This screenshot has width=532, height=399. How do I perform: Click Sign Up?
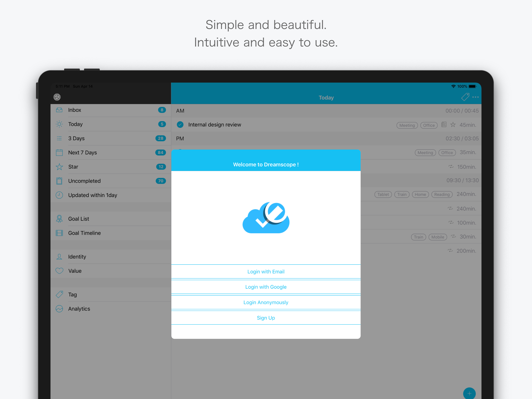pos(266,318)
